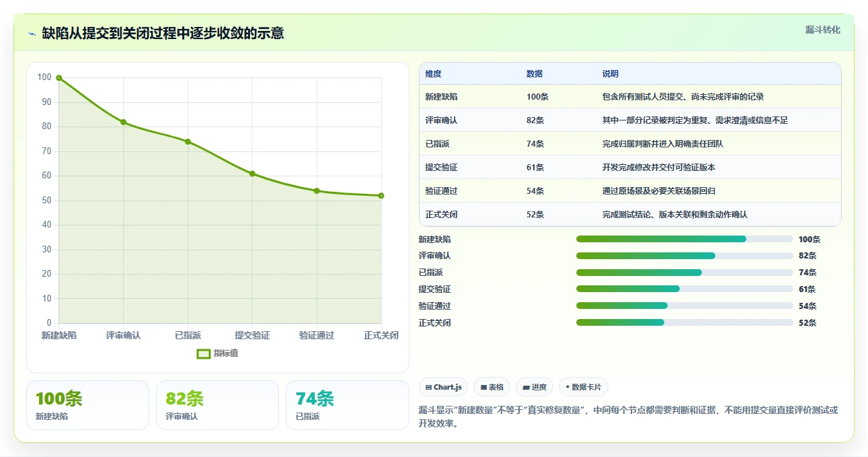Click the 52条 value beside progress bar
The height and width of the screenshot is (457, 868).
click(807, 322)
